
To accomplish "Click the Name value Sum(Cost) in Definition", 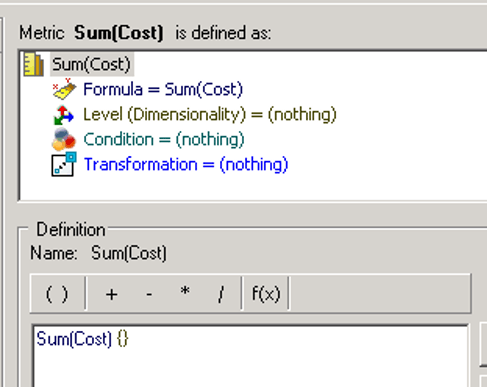I will pyautogui.click(x=129, y=253).
